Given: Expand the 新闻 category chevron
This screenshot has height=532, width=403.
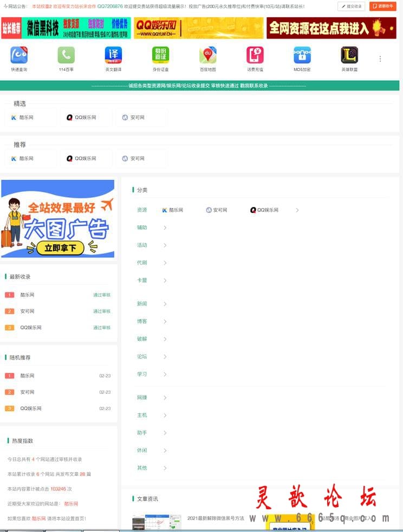Looking at the screenshot, I should [x=165, y=304].
